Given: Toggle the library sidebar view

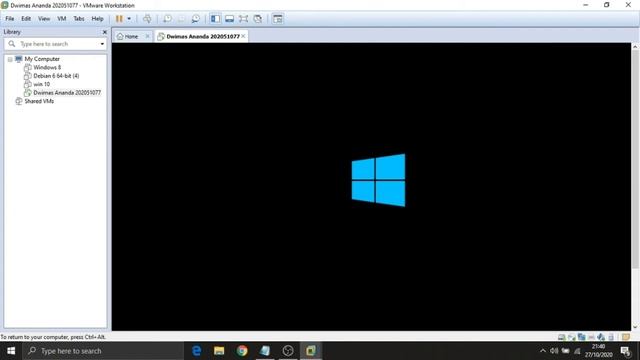Looking at the screenshot, I should click(215, 19).
